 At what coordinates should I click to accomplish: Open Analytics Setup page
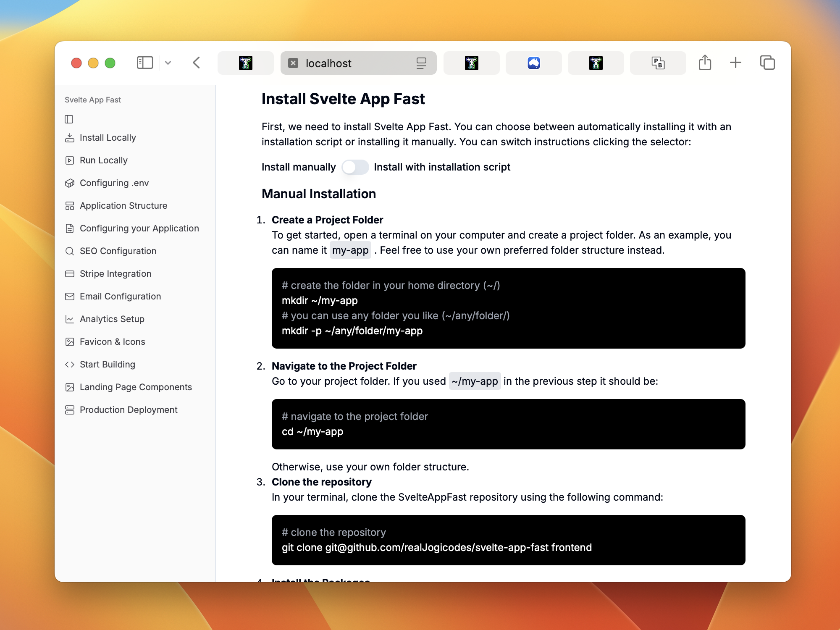point(112,319)
